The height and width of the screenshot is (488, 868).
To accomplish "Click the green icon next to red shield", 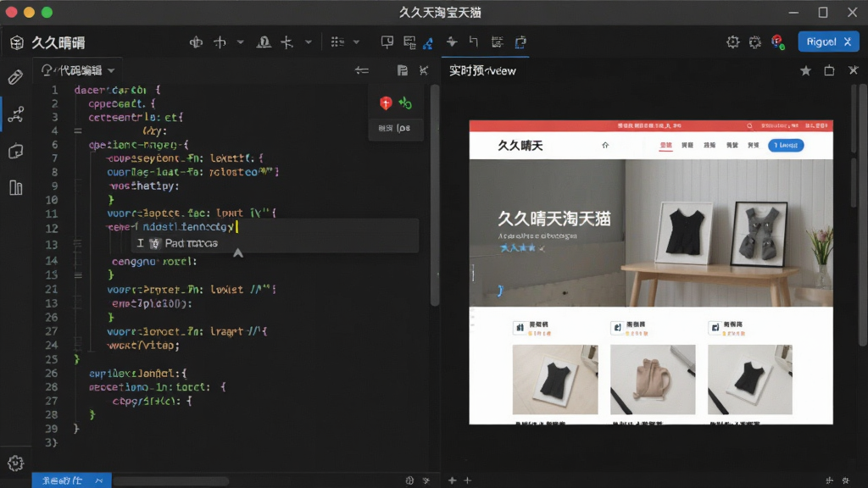I will (x=405, y=103).
